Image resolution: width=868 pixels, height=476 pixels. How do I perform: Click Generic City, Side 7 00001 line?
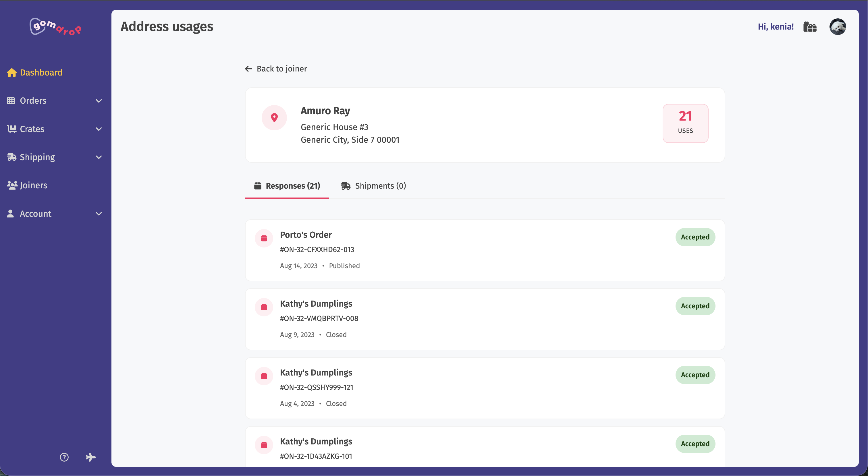click(x=350, y=140)
